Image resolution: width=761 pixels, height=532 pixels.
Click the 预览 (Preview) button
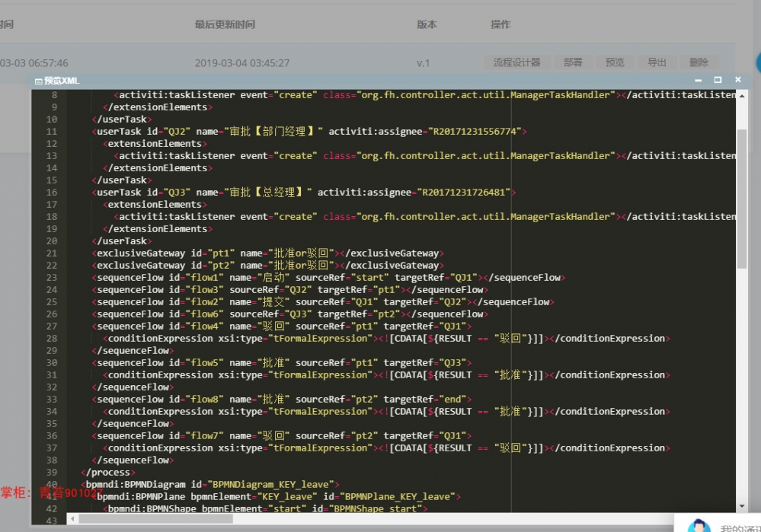pos(615,62)
